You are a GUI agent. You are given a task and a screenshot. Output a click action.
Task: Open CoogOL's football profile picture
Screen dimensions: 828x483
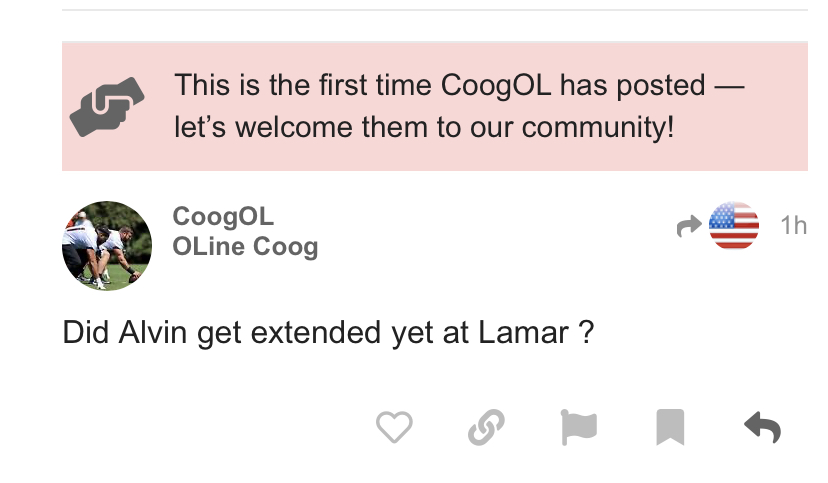[x=107, y=245]
